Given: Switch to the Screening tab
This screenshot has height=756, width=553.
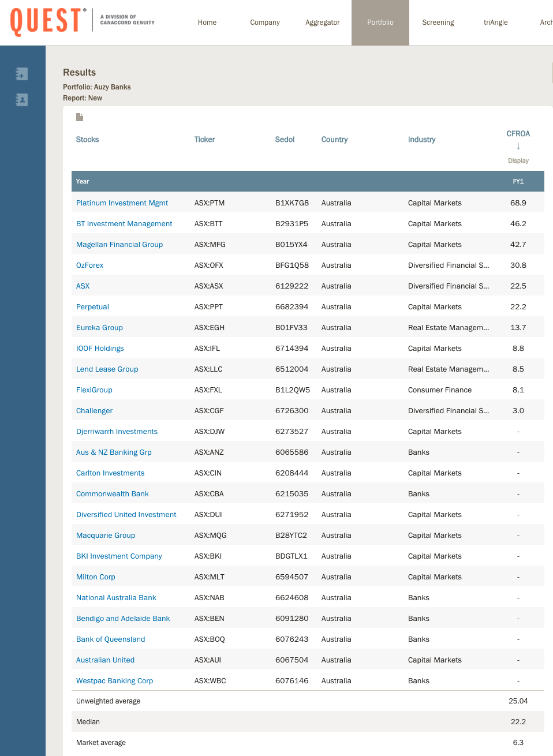Looking at the screenshot, I should [x=438, y=23].
